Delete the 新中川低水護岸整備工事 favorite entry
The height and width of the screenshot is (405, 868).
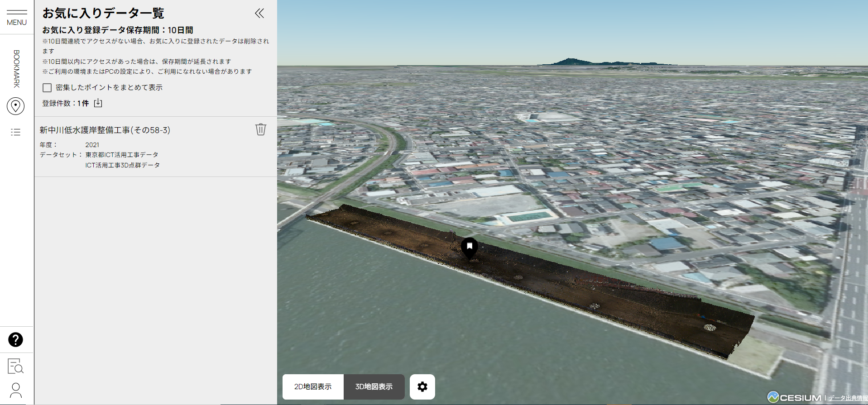pos(261,129)
